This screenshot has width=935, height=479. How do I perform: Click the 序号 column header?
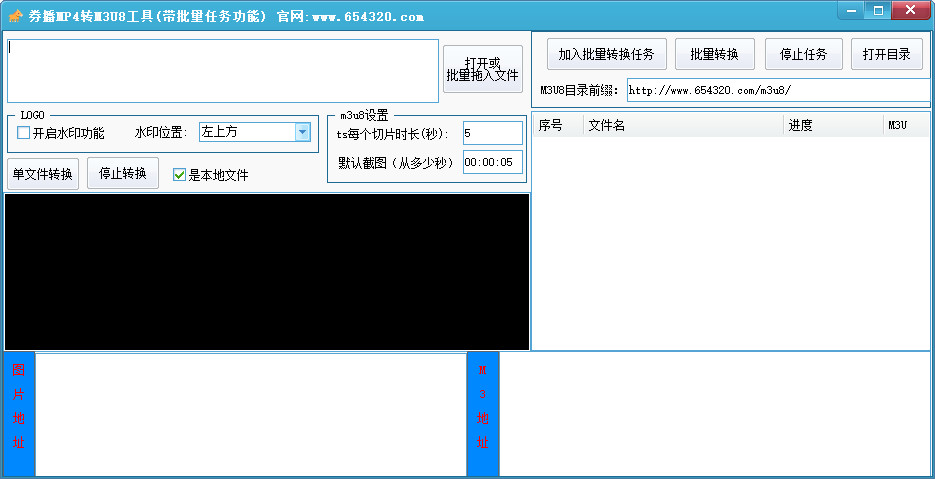(x=558, y=125)
